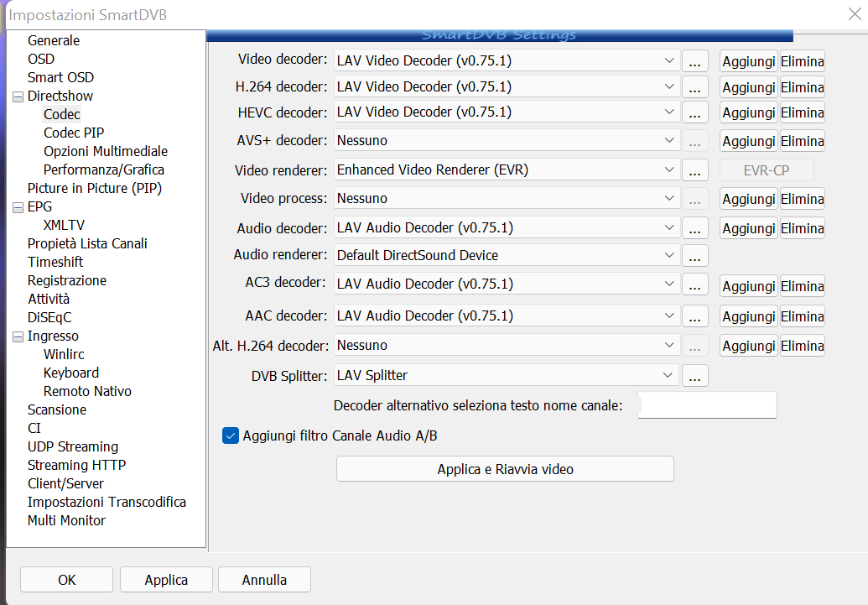Click Elimina for Audio decoder
Viewport: 868px width, 605px height.
[x=803, y=228]
